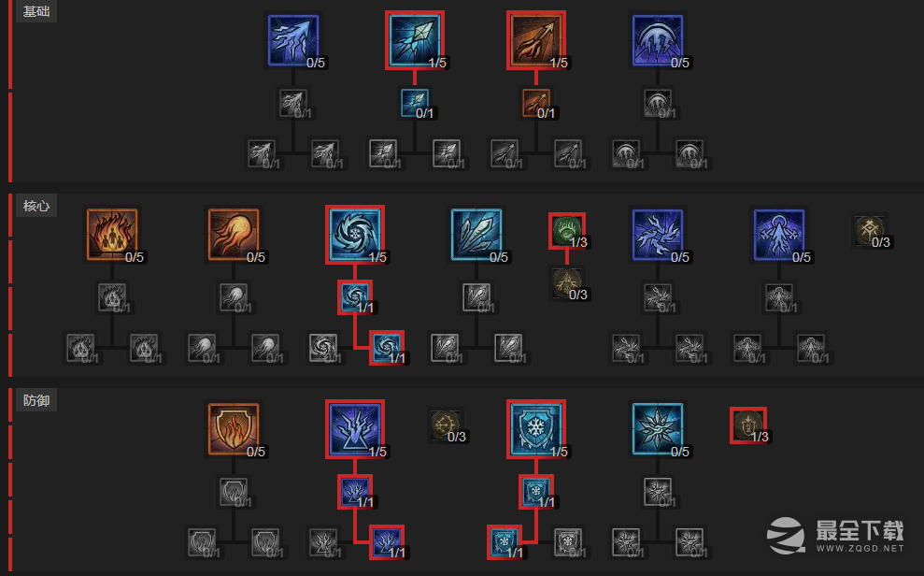Click the Arc Lash basic skill 0/5
924x576 pixels.
pos(658,39)
